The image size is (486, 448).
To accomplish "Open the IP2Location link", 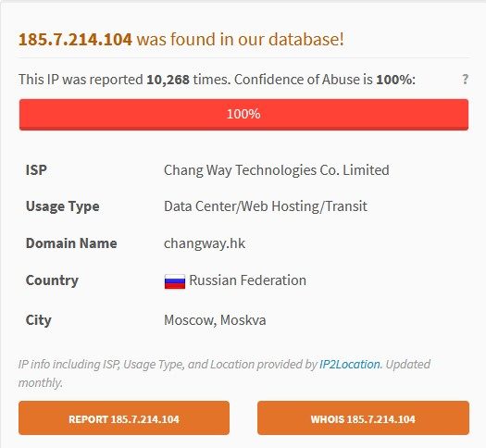I will coord(350,364).
